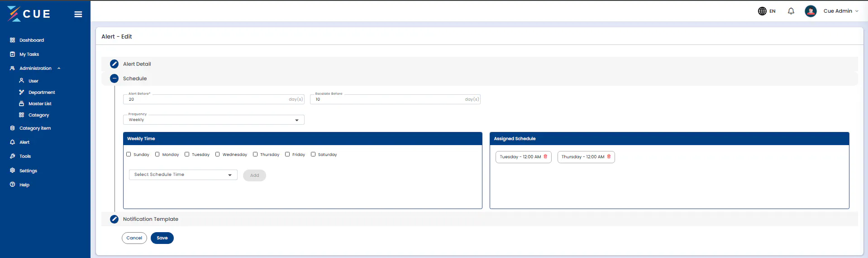
Task: Check the Saturday checkbox
Action: pyautogui.click(x=313, y=154)
